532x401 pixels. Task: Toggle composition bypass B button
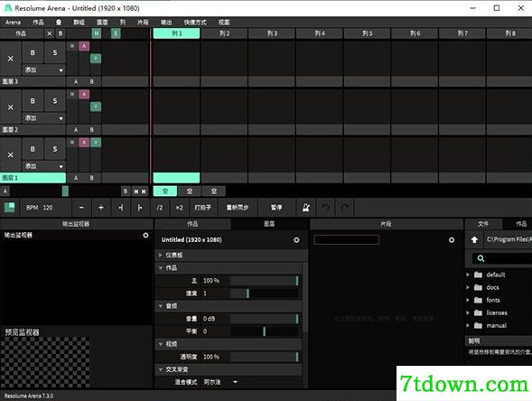tap(61, 33)
